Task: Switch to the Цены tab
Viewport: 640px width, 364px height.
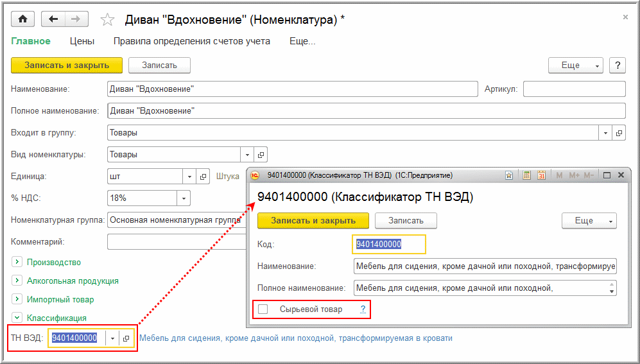Action: point(82,41)
